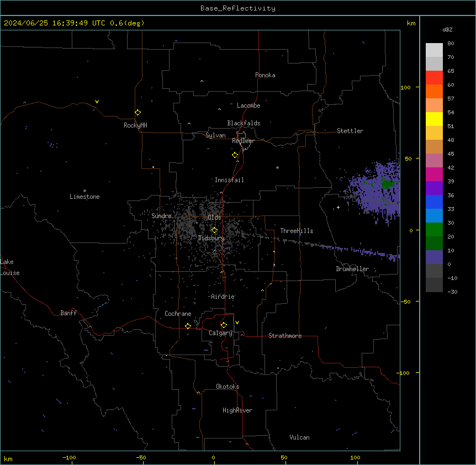Click the white asterisk marker east of Innisfail

277,167
